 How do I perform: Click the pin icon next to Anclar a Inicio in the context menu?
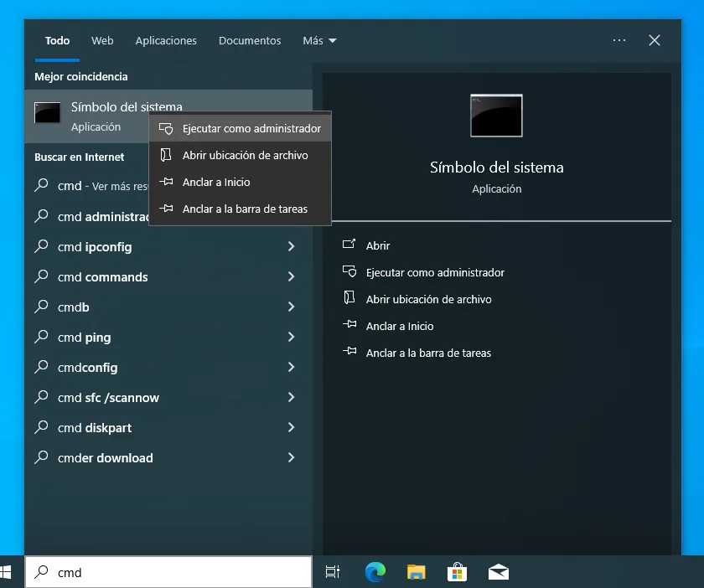[x=166, y=182]
